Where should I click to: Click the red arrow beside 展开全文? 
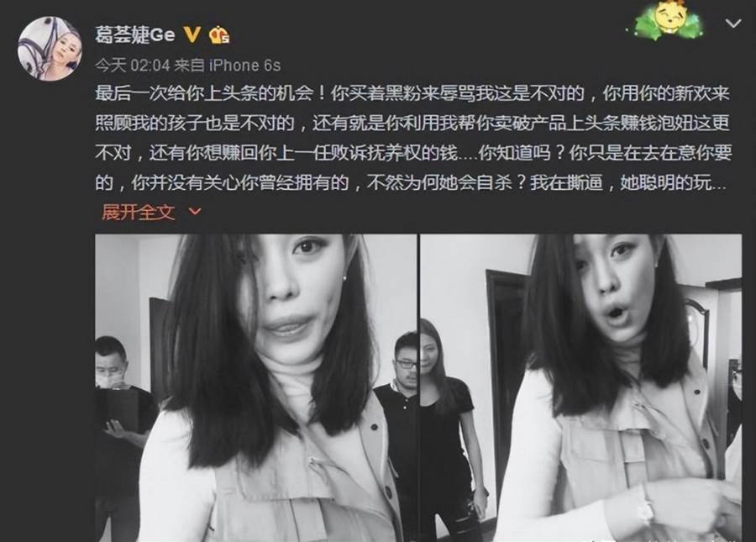point(195,212)
